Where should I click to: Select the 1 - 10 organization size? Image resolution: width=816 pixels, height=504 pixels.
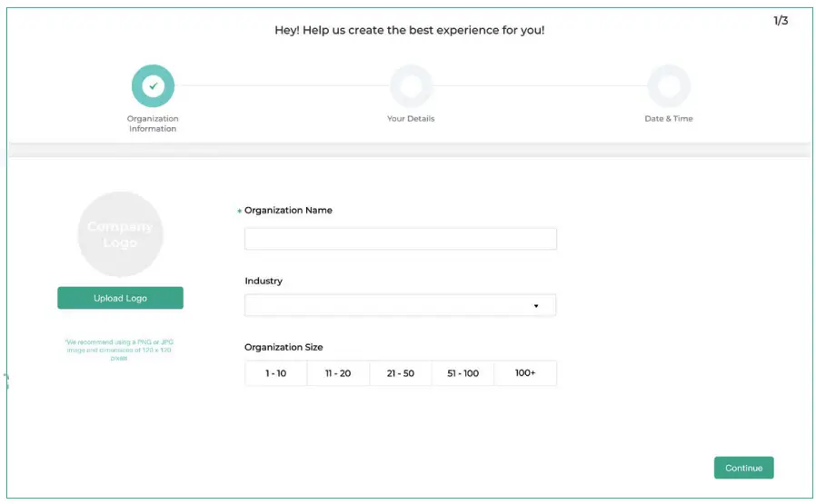[x=275, y=373]
